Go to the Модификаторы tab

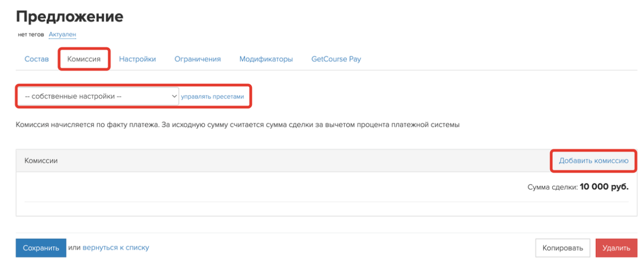(x=266, y=59)
